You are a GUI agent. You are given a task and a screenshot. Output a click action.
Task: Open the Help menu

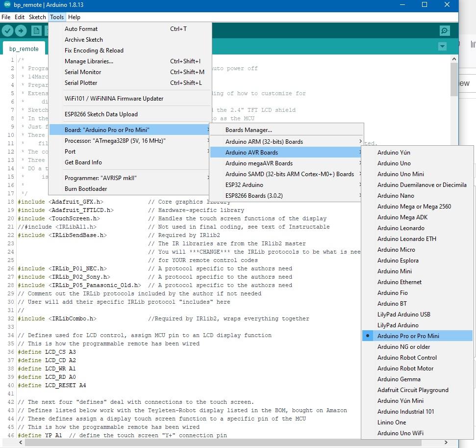(x=74, y=17)
